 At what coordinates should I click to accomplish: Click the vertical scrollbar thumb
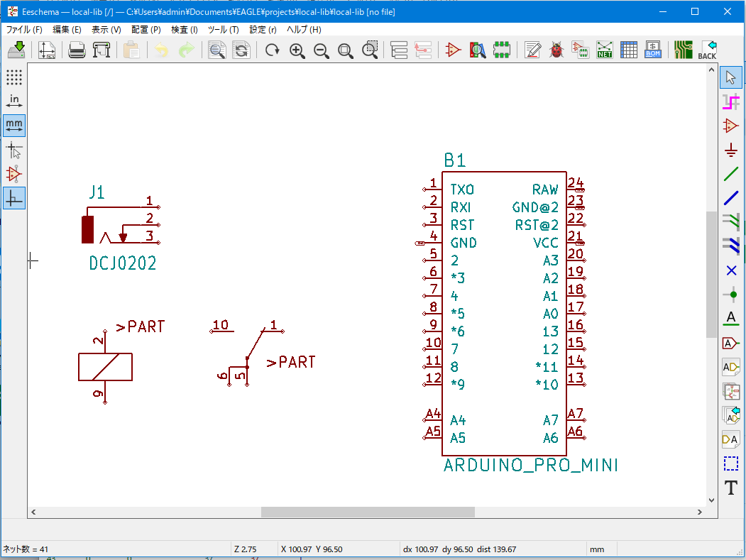point(711,275)
